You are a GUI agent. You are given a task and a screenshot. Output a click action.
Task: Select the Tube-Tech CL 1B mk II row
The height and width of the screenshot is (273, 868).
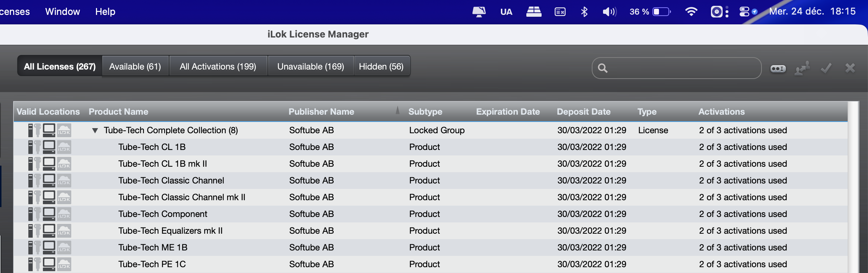[163, 164]
